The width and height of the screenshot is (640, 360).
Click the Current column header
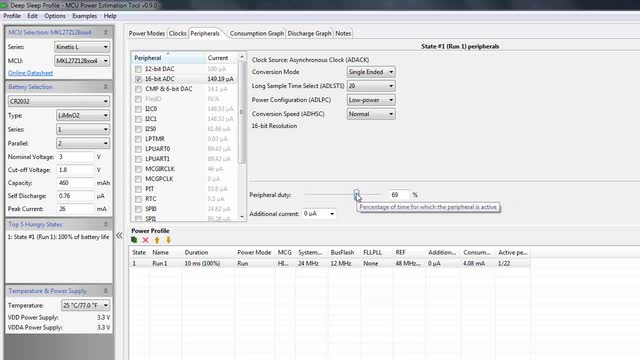tap(221, 58)
